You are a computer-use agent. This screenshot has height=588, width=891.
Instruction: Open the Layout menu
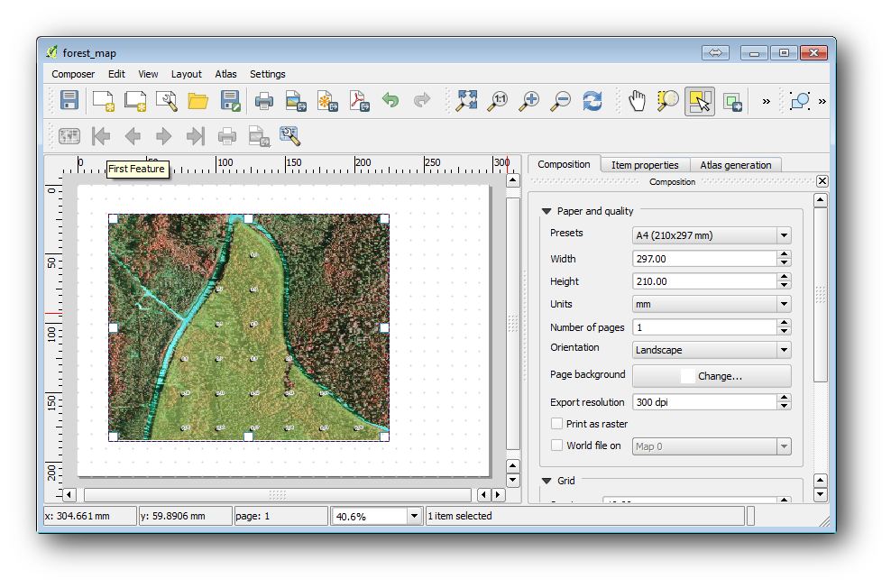click(x=186, y=74)
